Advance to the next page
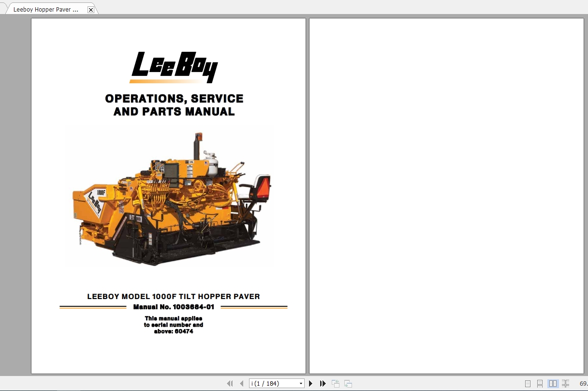The width and height of the screenshot is (588, 391). (311, 384)
